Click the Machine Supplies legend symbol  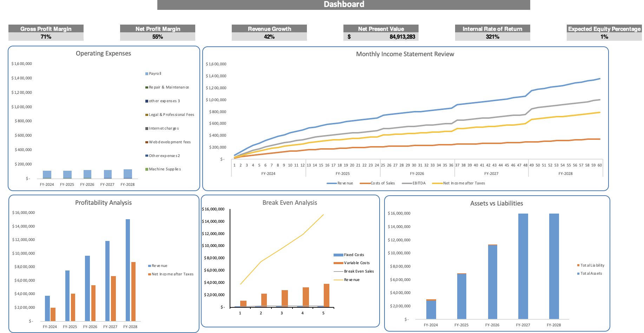click(x=146, y=169)
